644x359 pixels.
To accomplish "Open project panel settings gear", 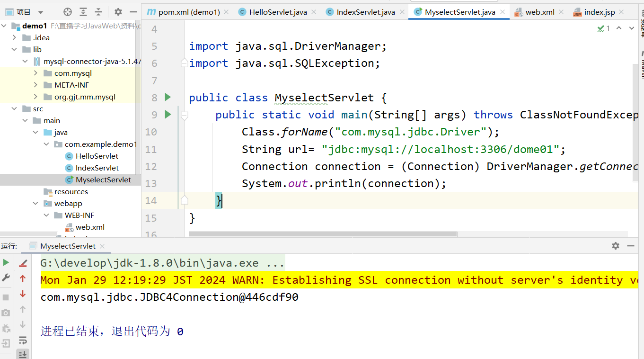I will [x=118, y=12].
